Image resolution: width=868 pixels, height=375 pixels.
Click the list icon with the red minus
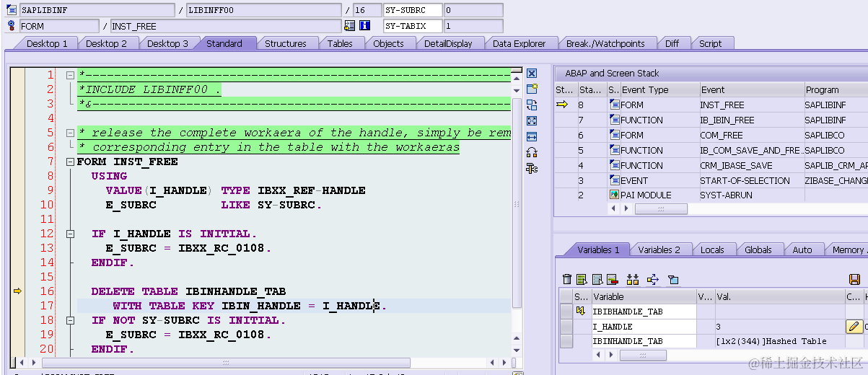click(x=612, y=279)
